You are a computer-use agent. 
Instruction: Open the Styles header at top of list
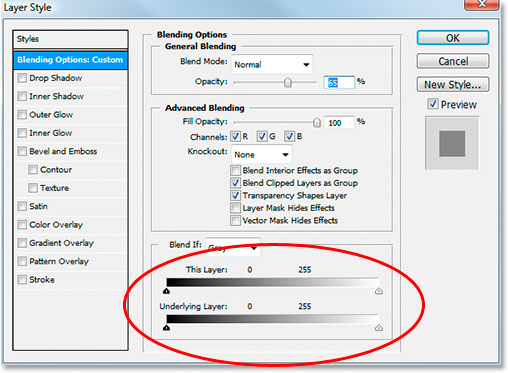(70, 39)
